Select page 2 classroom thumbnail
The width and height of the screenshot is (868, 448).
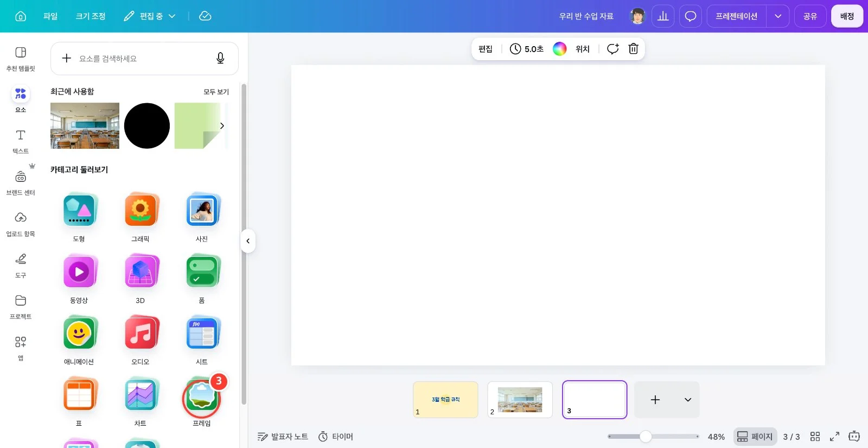coord(520,400)
